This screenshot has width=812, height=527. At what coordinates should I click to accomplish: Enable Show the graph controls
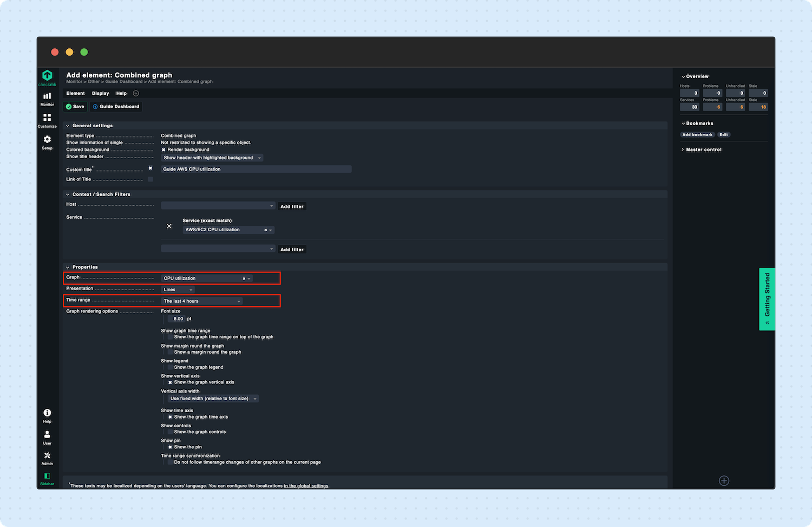click(x=170, y=432)
